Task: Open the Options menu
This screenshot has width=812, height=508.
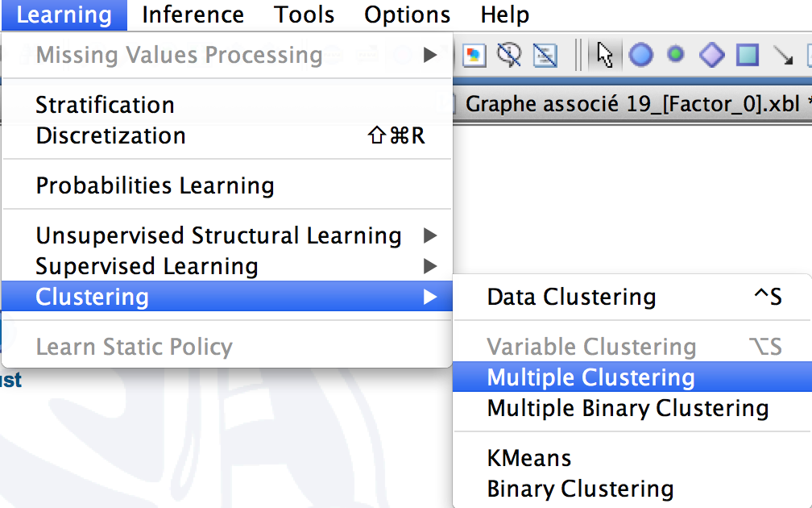Action: click(x=407, y=15)
